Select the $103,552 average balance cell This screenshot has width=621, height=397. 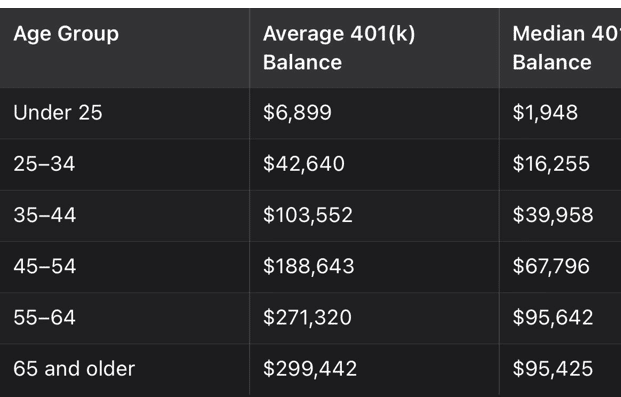(x=308, y=215)
